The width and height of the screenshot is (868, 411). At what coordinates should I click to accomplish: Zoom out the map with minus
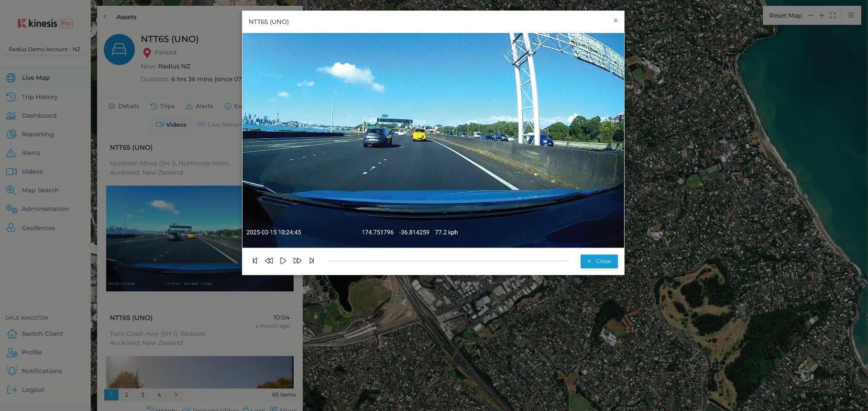(811, 15)
